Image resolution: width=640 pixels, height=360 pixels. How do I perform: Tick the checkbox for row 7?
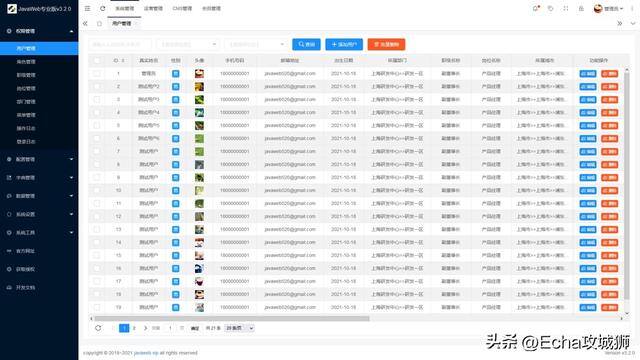click(97, 151)
